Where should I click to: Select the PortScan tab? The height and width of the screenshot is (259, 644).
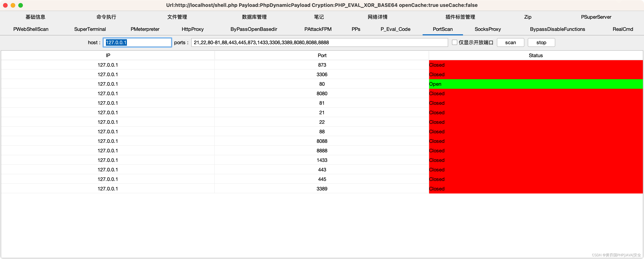pyautogui.click(x=442, y=29)
